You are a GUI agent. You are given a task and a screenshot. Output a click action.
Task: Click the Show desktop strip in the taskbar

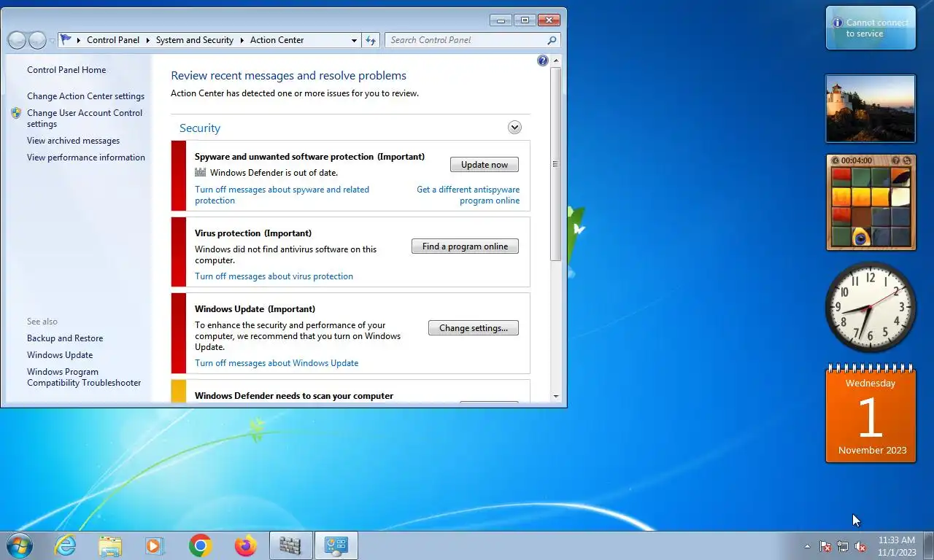(x=929, y=546)
